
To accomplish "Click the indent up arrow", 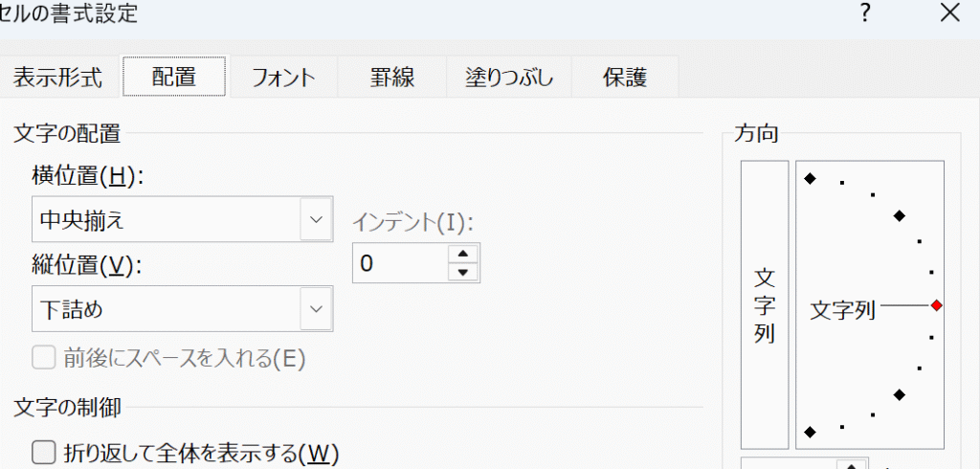I will coord(463,254).
